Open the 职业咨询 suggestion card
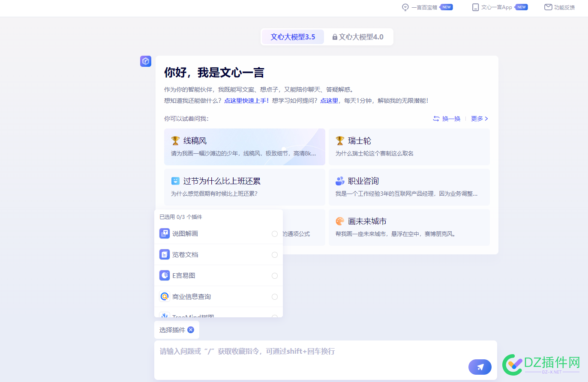 pyautogui.click(x=409, y=187)
